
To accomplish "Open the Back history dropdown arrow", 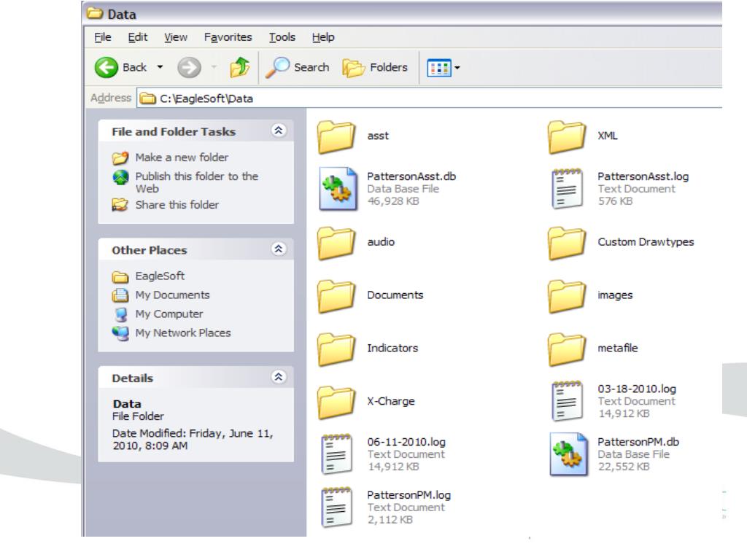I will [x=160, y=67].
